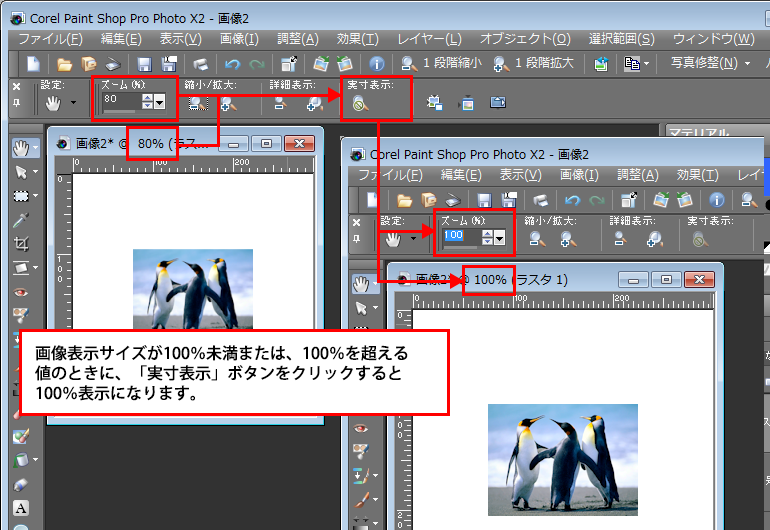
Task: Expand 設定 presets dropdown in front window
Action: point(413,239)
